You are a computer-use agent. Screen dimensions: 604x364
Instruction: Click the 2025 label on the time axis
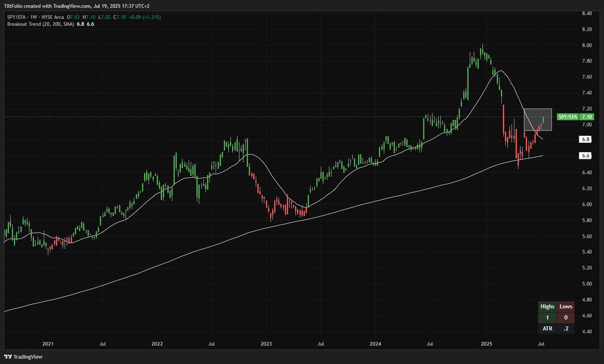487,344
